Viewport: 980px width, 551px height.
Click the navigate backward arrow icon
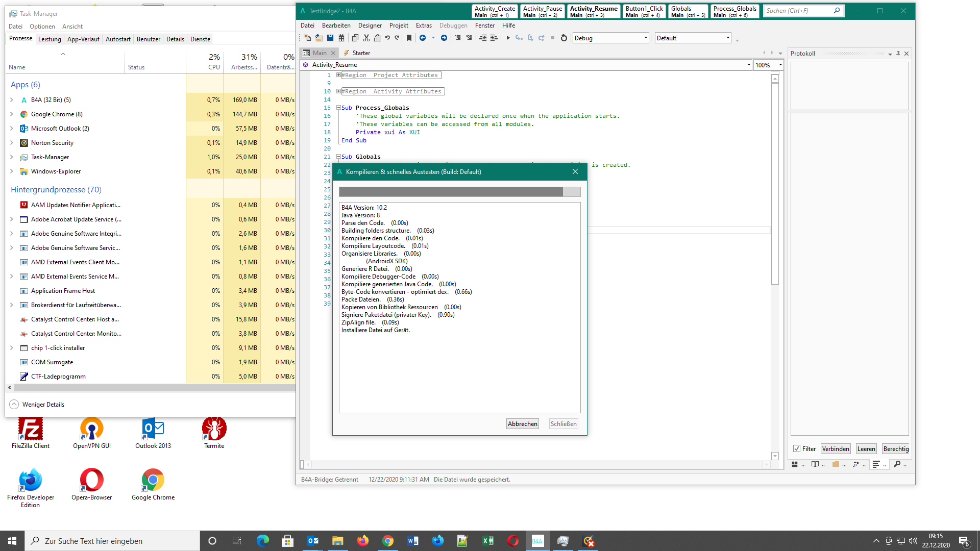423,38
